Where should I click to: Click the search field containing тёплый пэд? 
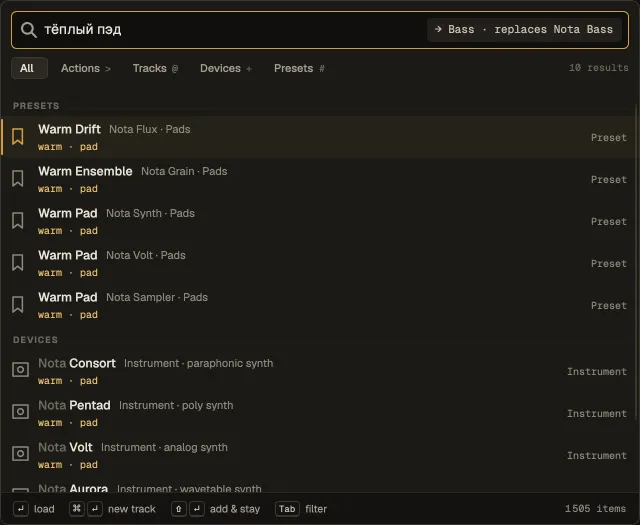point(320,30)
